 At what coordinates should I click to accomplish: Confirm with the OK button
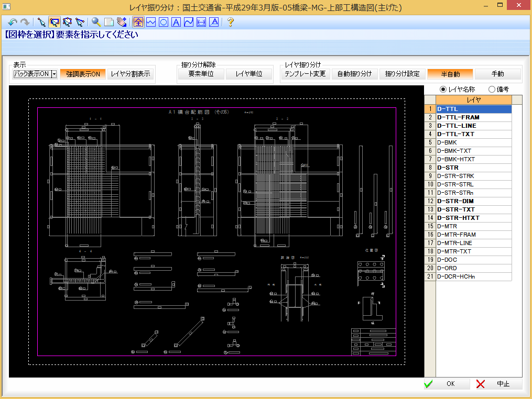tap(447, 384)
